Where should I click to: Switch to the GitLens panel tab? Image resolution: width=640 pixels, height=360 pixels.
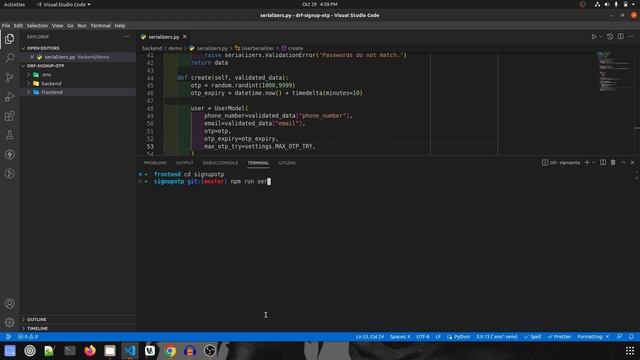pos(287,163)
